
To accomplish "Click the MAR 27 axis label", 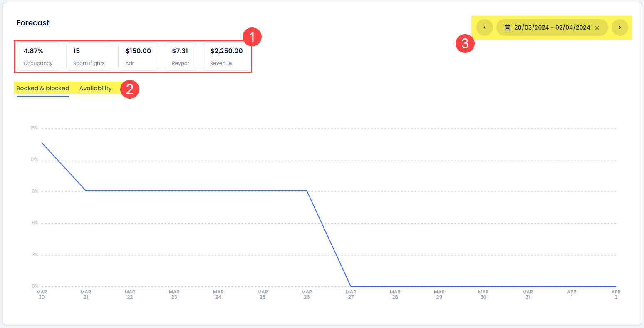I will coord(351,295).
